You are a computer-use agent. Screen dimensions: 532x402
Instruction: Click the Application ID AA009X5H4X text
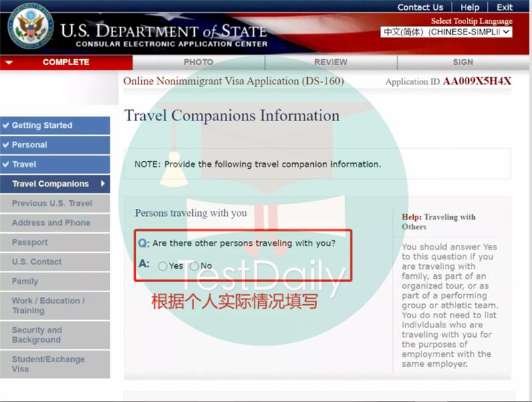[448, 81]
